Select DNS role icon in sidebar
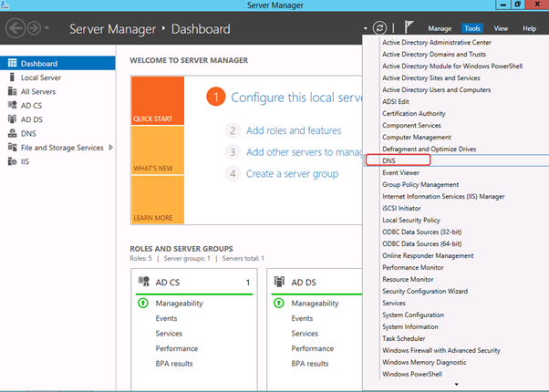The width and height of the screenshot is (549, 392). click(12, 133)
